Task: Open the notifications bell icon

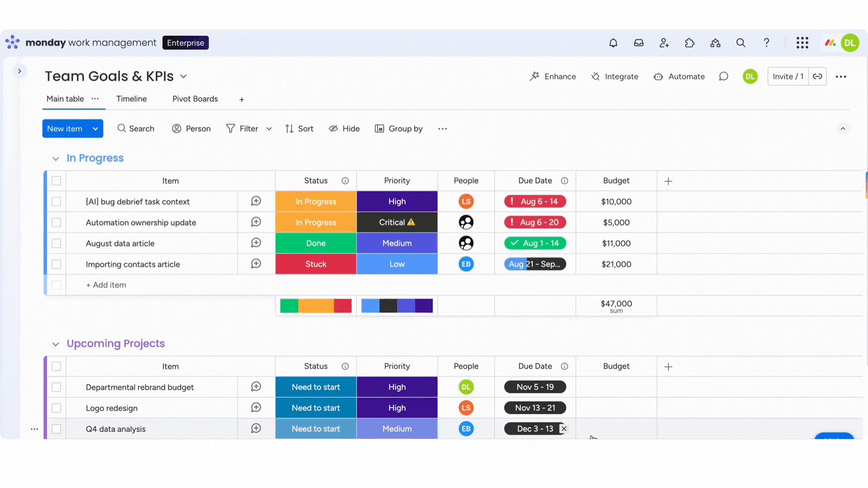Action: coord(613,42)
